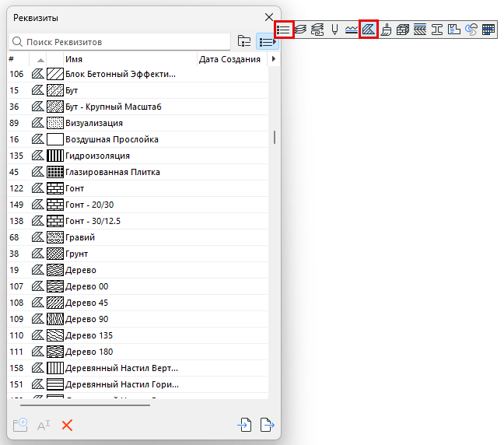Sort by the Имя column header
Image resolution: width=504 pixels, height=445 pixels.
[x=130, y=59]
